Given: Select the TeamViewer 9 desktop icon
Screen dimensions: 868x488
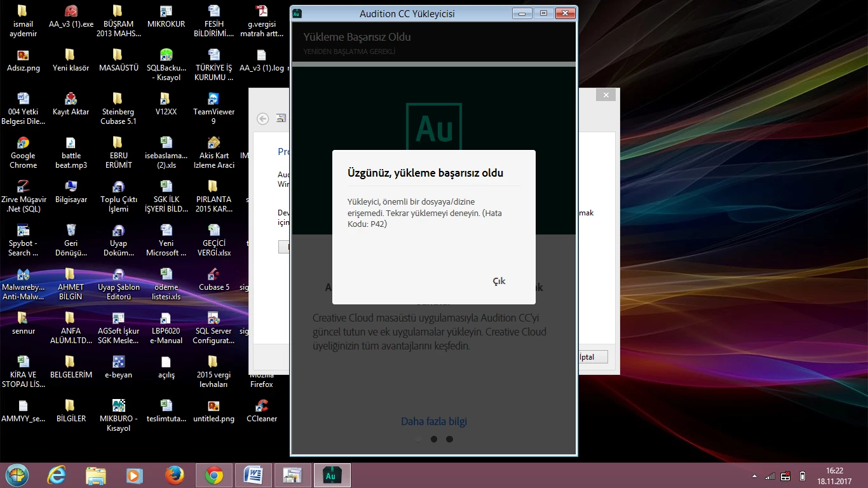Looking at the screenshot, I should click(x=214, y=108).
